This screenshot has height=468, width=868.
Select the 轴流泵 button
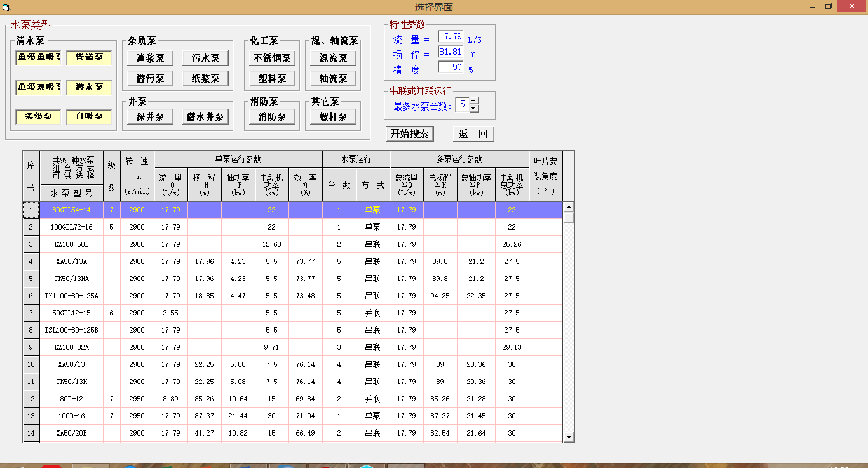point(333,78)
